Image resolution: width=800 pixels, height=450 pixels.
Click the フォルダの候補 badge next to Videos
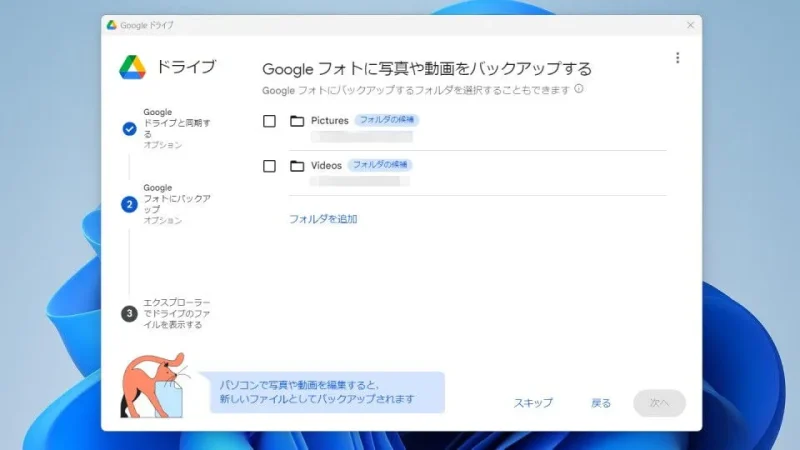pos(379,165)
